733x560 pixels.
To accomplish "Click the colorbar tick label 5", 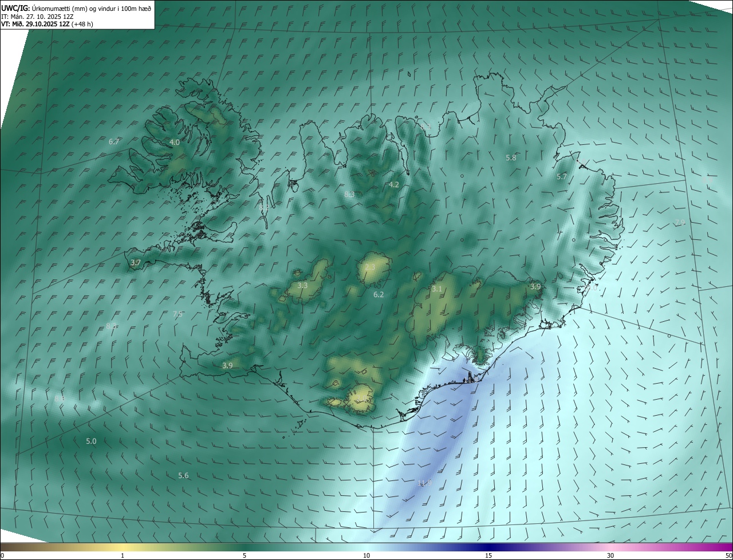I will (245, 555).
